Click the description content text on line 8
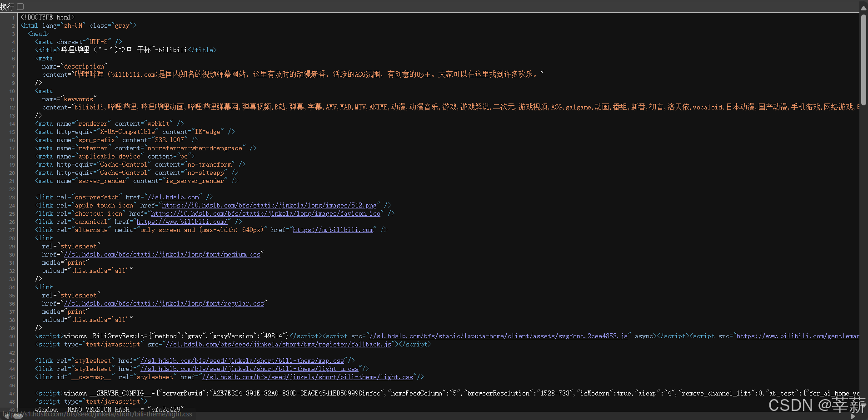Viewport: 868px width, 420px height. click(x=293, y=74)
